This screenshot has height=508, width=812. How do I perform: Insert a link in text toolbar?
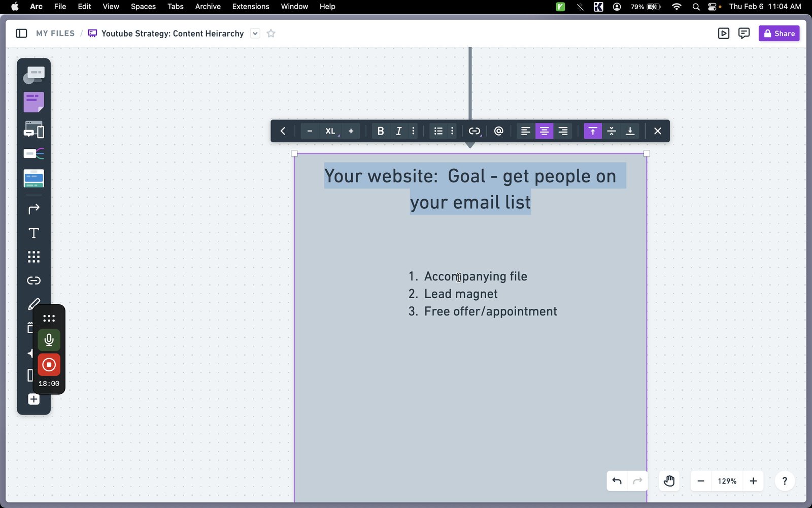474,131
